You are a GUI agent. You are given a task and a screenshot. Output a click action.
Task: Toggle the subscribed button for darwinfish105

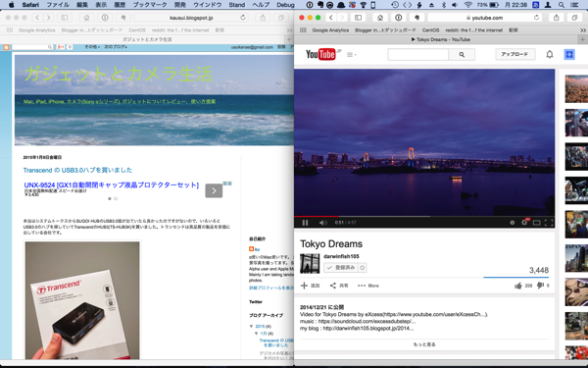click(x=341, y=267)
